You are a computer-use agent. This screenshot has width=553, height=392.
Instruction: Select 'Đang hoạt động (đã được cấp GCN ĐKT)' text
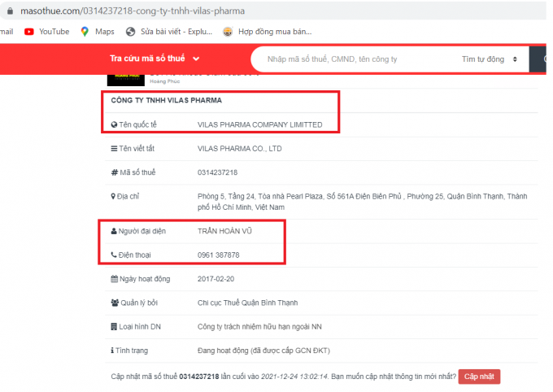tap(263, 351)
